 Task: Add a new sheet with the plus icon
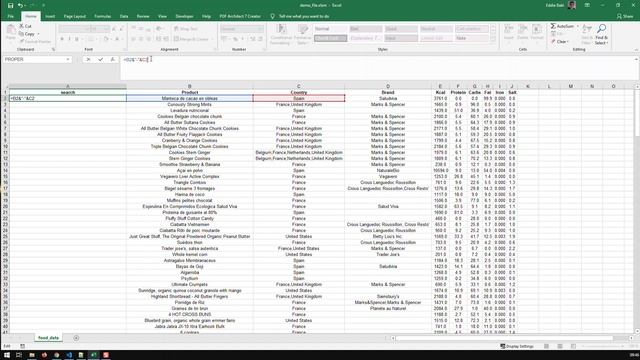tap(76, 338)
